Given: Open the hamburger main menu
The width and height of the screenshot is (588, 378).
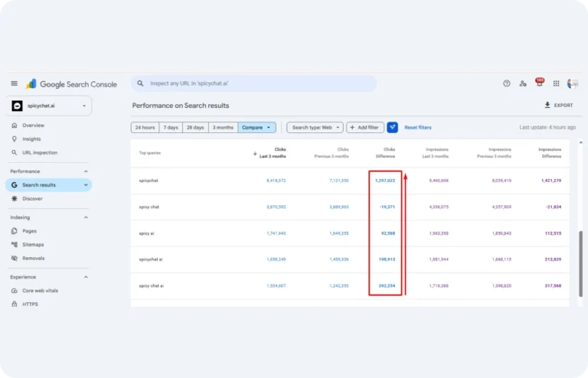Looking at the screenshot, I should click(x=15, y=83).
